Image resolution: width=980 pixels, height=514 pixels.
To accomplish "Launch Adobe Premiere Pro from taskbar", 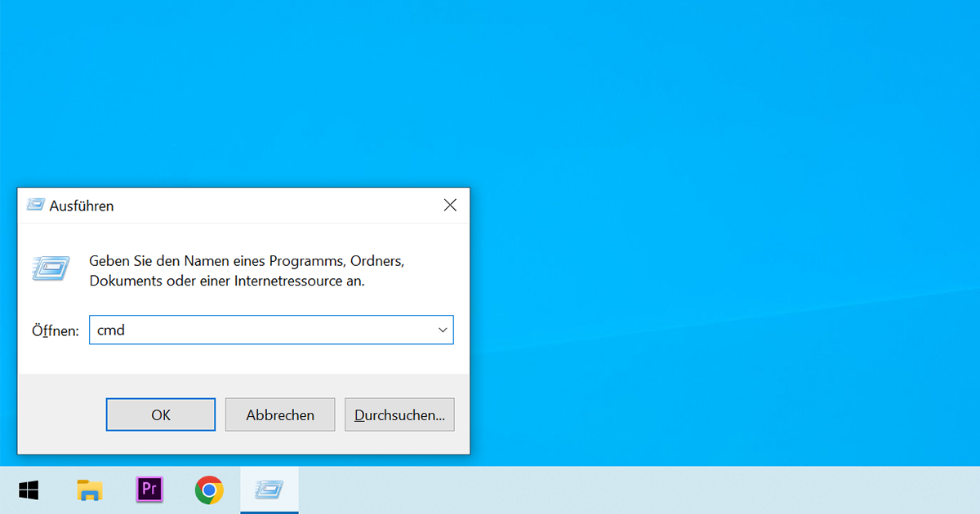I will (149, 490).
